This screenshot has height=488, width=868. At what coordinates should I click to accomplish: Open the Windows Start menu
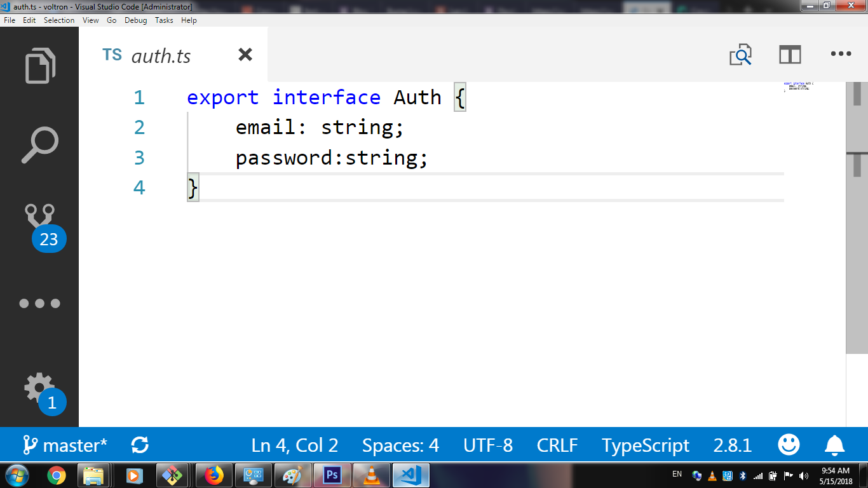[16, 475]
